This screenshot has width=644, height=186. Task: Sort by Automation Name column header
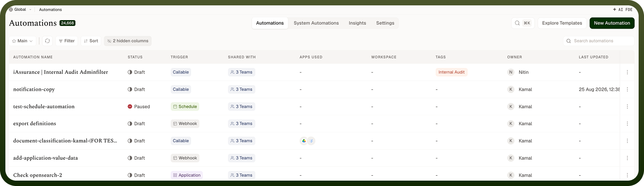[x=33, y=57]
